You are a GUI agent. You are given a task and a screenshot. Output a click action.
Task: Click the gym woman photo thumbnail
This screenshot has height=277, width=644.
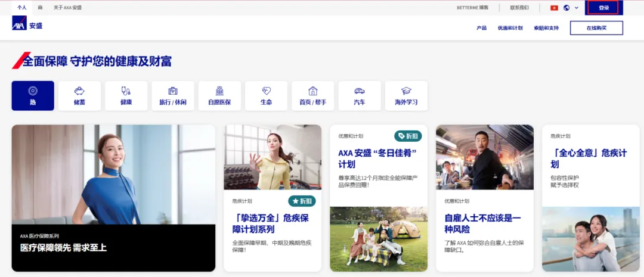tap(273, 157)
